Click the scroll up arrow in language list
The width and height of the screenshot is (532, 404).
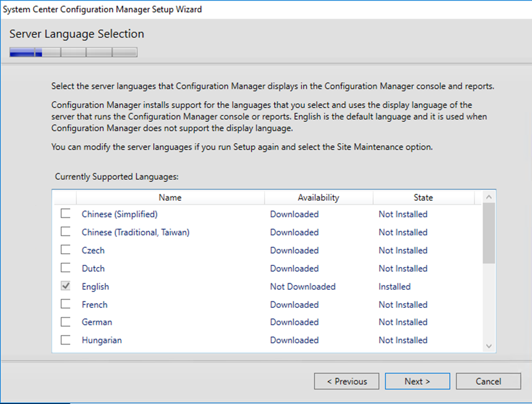pyautogui.click(x=488, y=197)
